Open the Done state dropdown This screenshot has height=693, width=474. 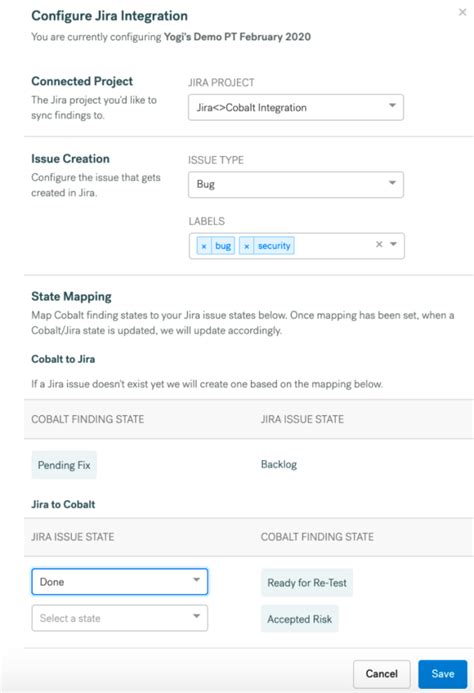(120, 582)
